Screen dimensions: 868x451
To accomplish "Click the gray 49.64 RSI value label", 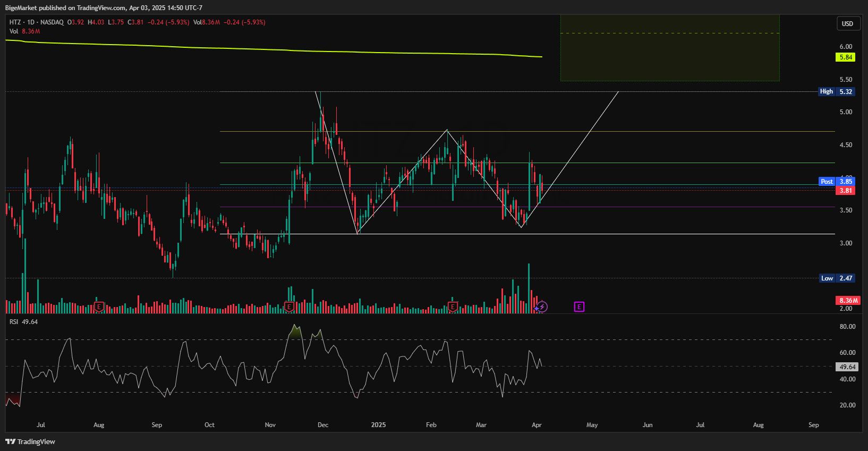I will point(847,367).
